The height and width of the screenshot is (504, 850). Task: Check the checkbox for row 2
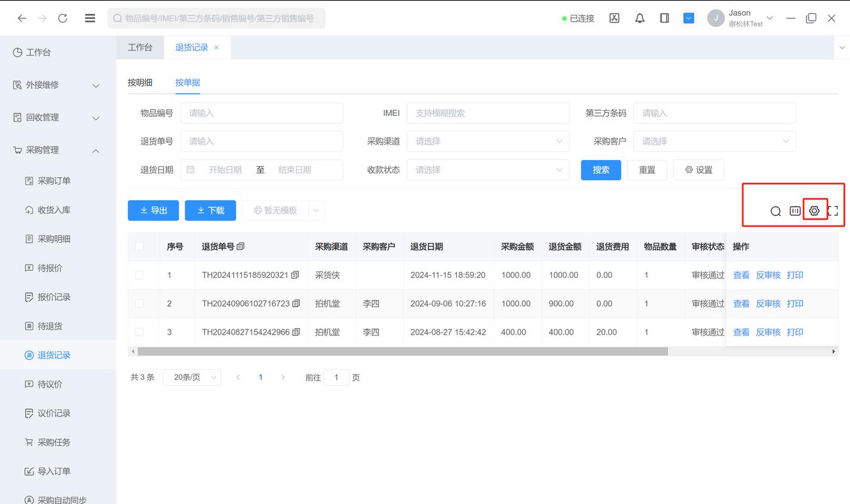tap(139, 304)
